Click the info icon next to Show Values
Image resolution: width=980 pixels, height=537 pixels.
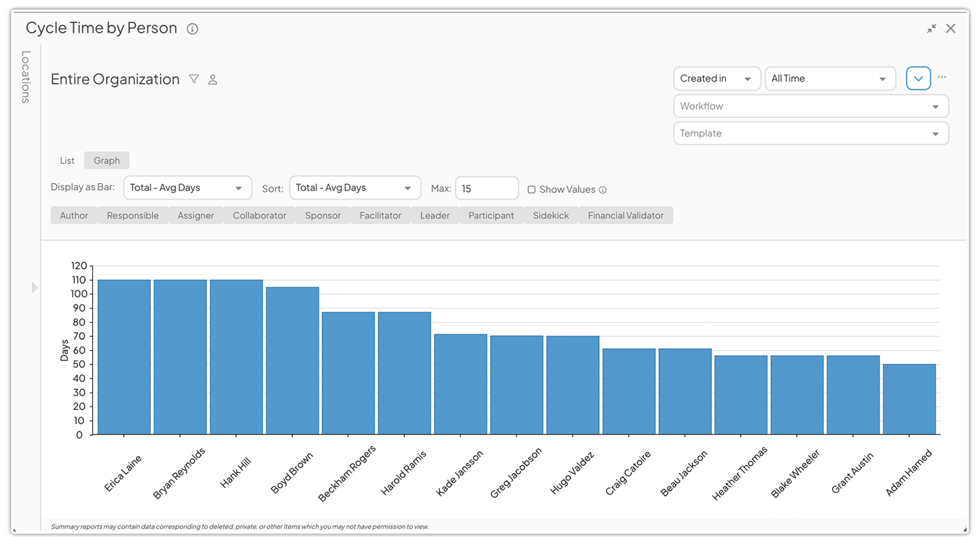(603, 190)
